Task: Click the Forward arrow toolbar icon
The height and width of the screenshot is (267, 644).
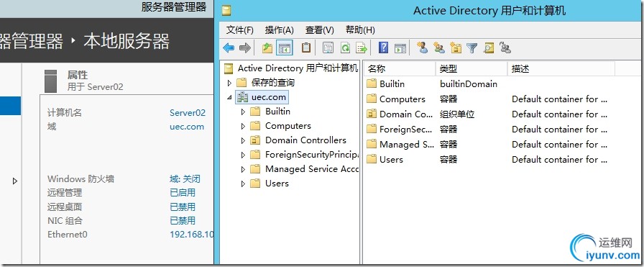Action: [x=245, y=47]
